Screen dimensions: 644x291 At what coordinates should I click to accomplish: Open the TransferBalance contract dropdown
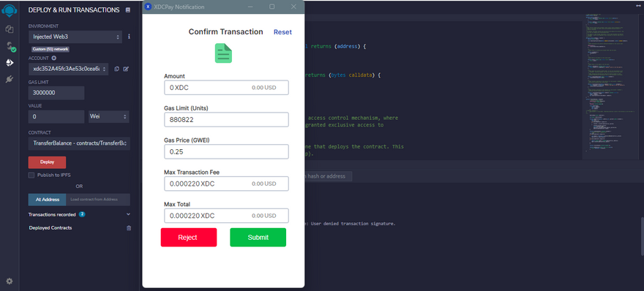(x=79, y=143)
